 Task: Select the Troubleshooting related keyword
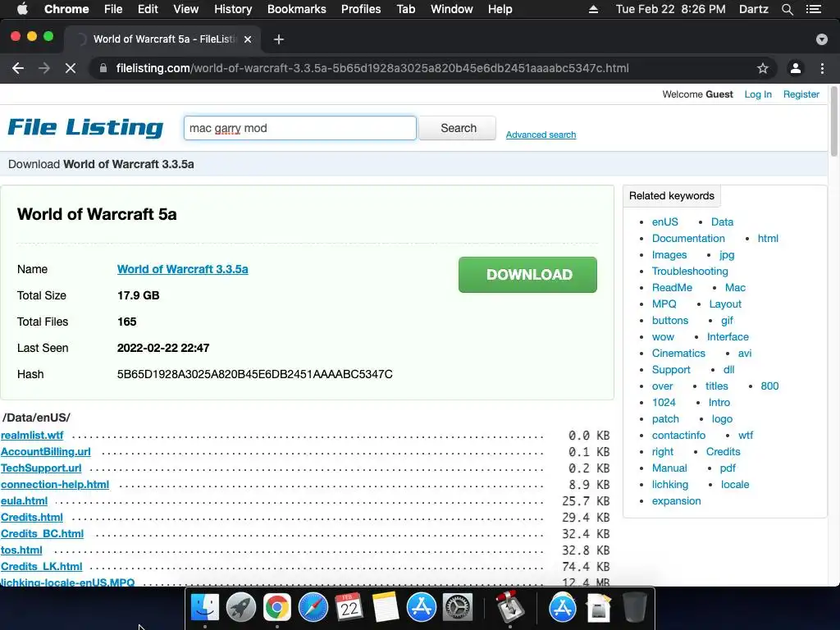tap(689, 271)
